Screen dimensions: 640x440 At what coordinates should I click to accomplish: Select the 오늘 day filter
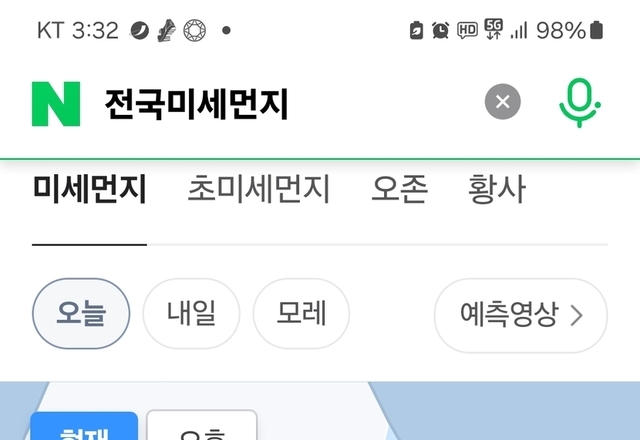81,313
